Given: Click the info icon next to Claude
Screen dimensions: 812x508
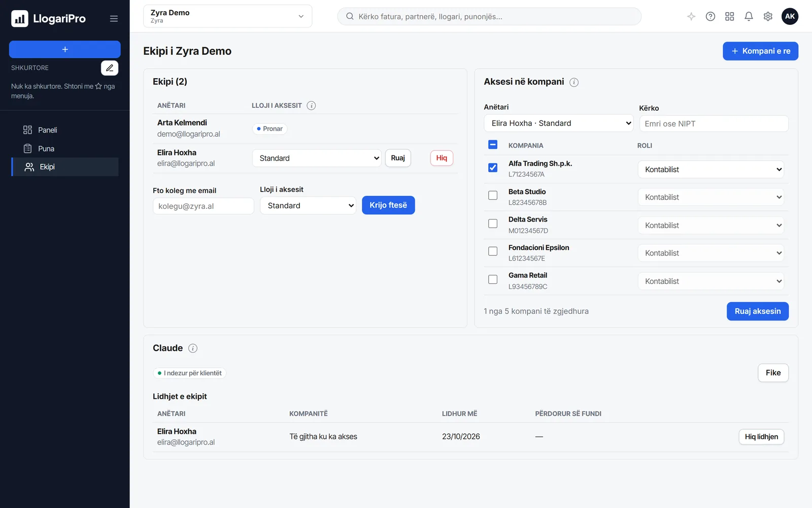Looking at the screenshot, I should point(193,348).
